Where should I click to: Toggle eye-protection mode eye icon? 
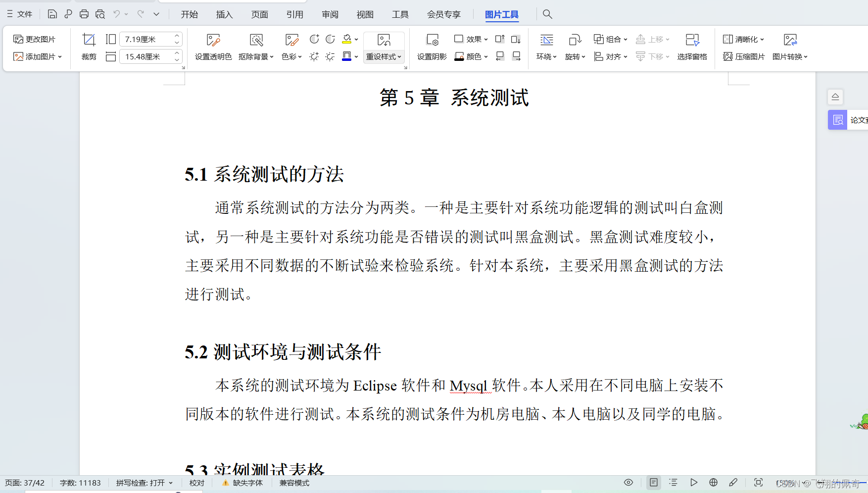click(x=628, y=483)
